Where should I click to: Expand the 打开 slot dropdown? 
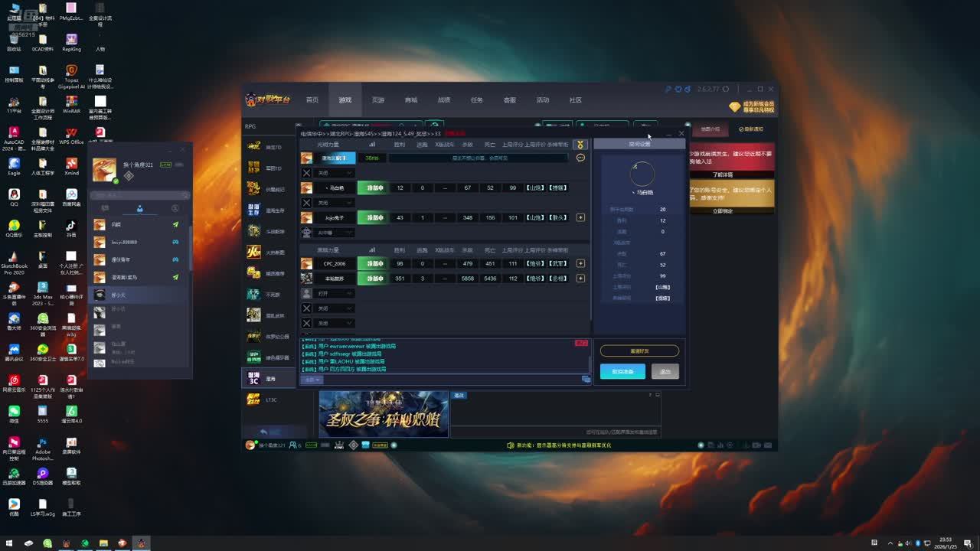(x=335, y=293)
